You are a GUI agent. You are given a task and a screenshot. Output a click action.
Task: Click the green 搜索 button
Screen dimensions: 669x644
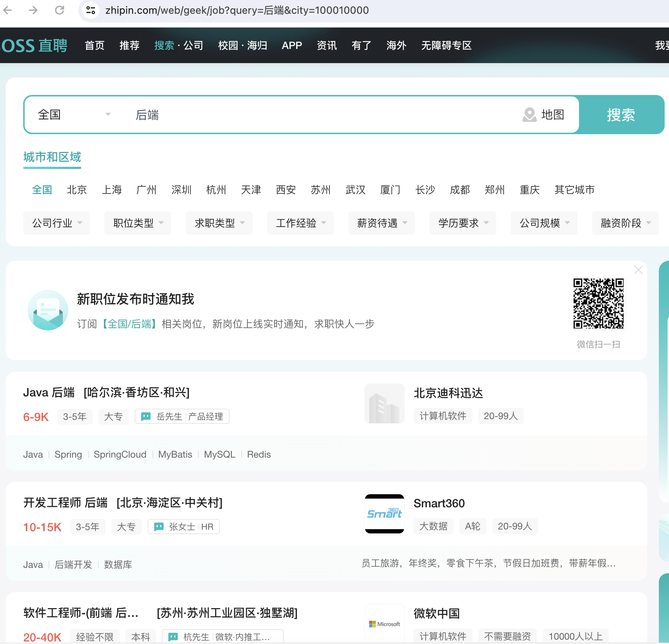click(621, 115)
